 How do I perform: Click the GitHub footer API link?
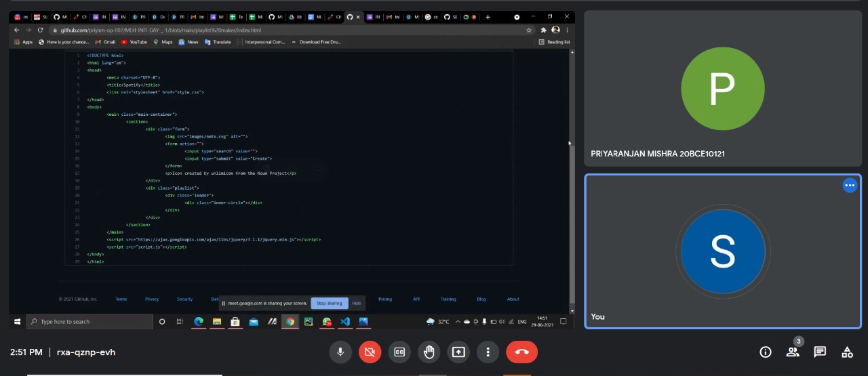click(416, 299)
